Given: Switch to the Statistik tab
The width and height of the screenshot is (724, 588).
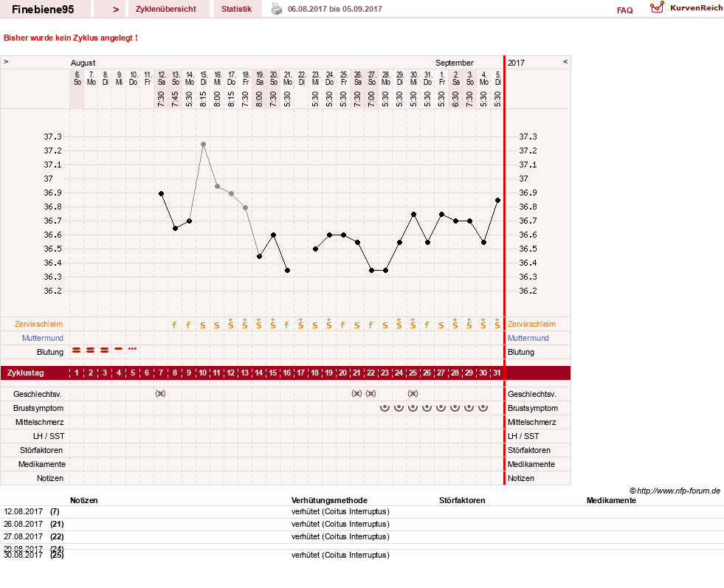Looking at the screenshot, I should [x=236, y=9].
